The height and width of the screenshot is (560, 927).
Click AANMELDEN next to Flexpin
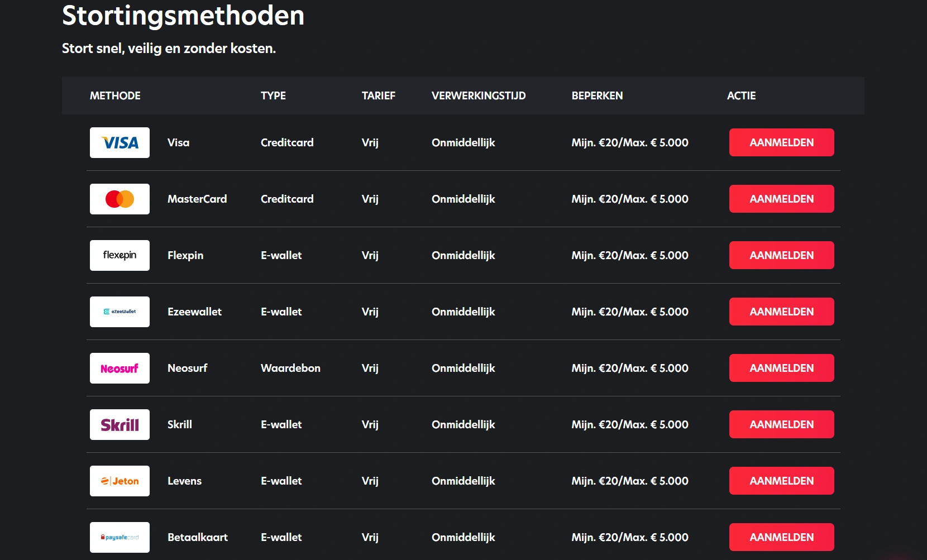[x=781, y=255]
